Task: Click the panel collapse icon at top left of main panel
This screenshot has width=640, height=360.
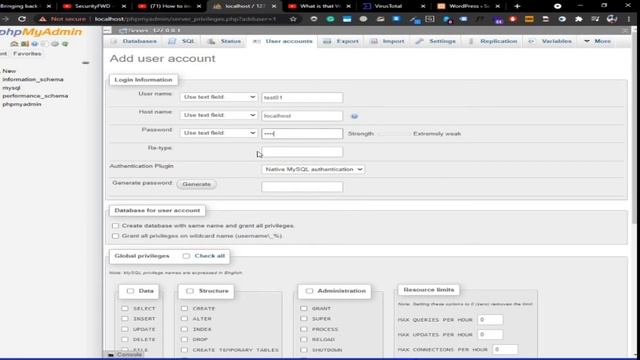Action: coord(107,30)
